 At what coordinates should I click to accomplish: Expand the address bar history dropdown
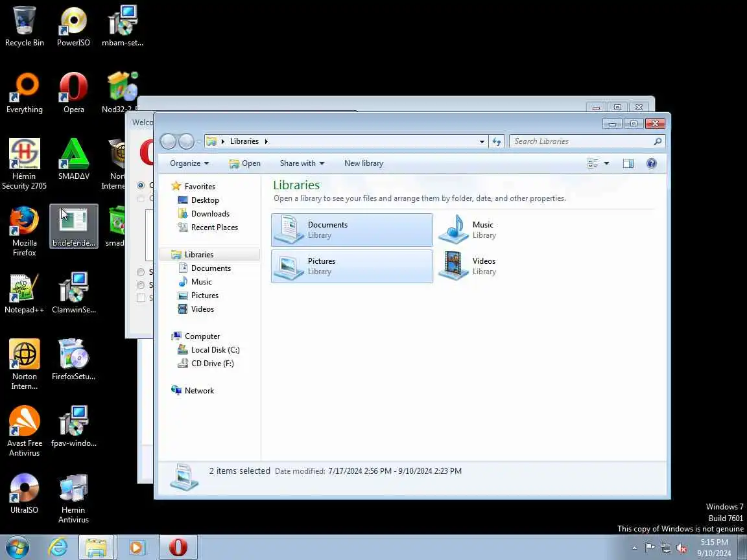[482, 141]
